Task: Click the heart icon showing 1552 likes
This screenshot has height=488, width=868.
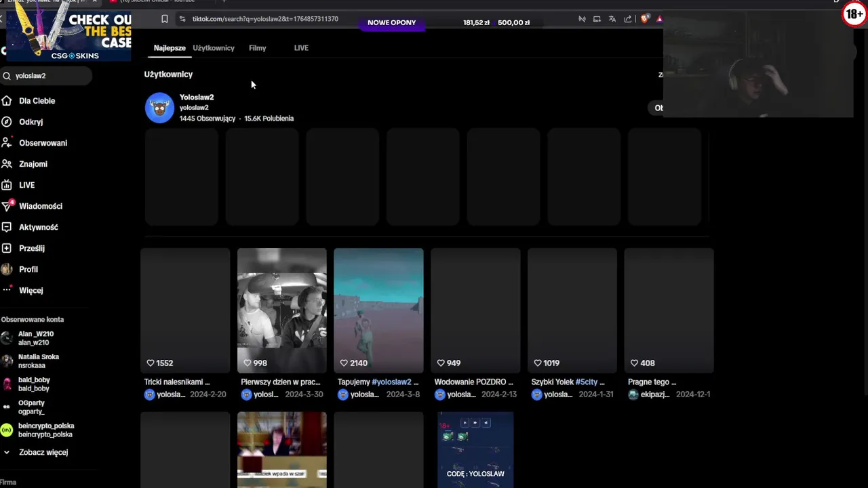Action: [151, 363]
